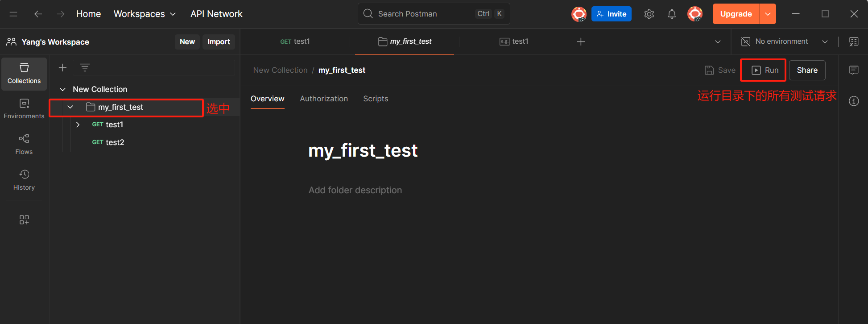Click the plus to create collection
This screenshot has height=324, width=868.
tap(62, 67)
